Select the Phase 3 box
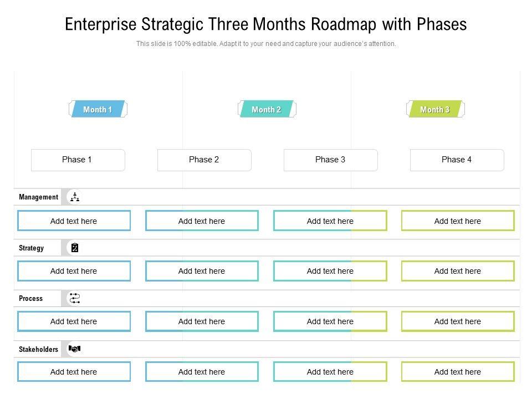 click(330, 160)
